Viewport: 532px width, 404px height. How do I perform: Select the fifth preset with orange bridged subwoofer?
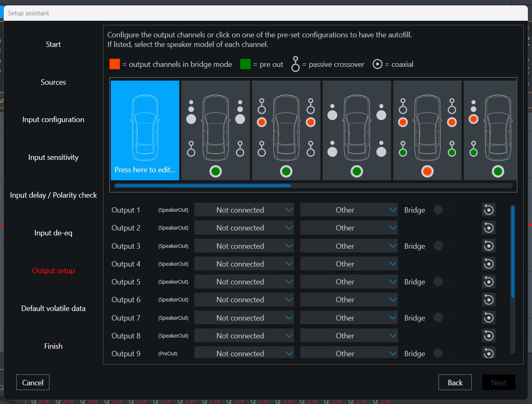point(427,130)
